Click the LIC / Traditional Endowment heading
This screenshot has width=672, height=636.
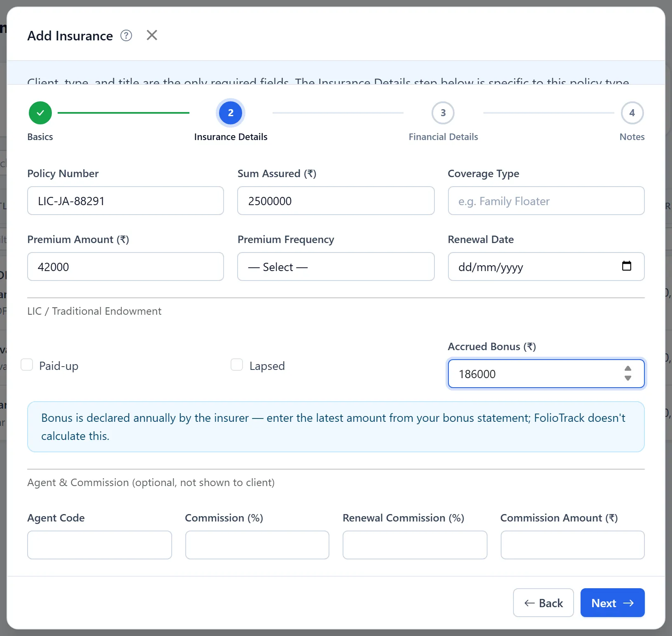coord(94,311)
